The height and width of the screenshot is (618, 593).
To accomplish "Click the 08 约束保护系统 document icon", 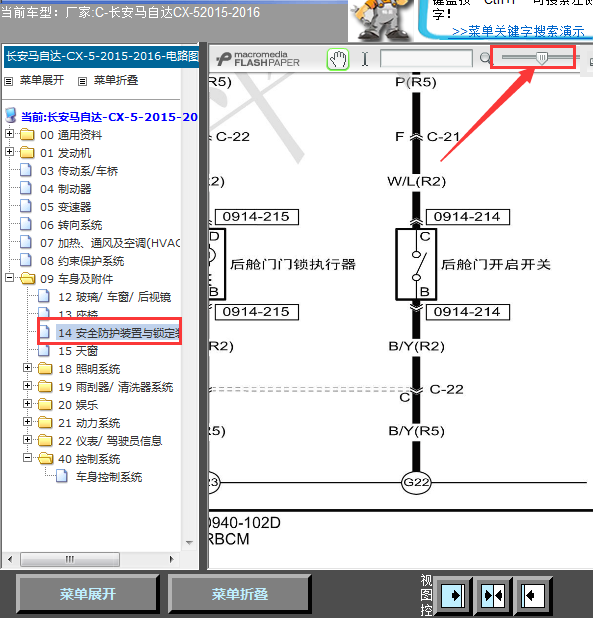I will 26,260.
